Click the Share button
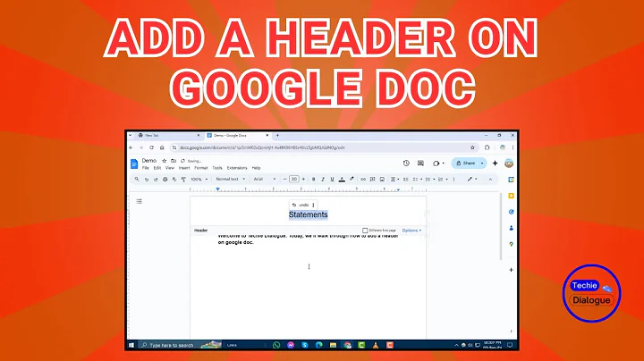The height and width of the screenshot is (361, 644). click(x=465, y=164)
